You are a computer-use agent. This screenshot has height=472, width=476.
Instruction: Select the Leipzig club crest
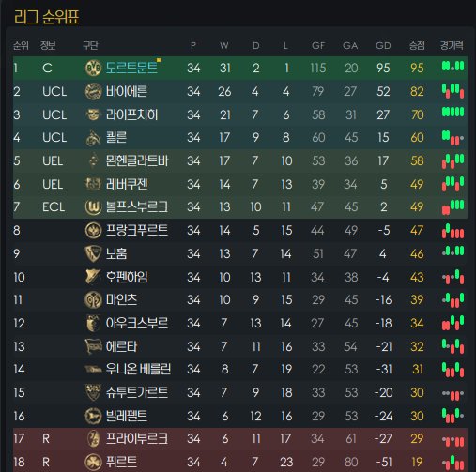click(x=93, y=114)
